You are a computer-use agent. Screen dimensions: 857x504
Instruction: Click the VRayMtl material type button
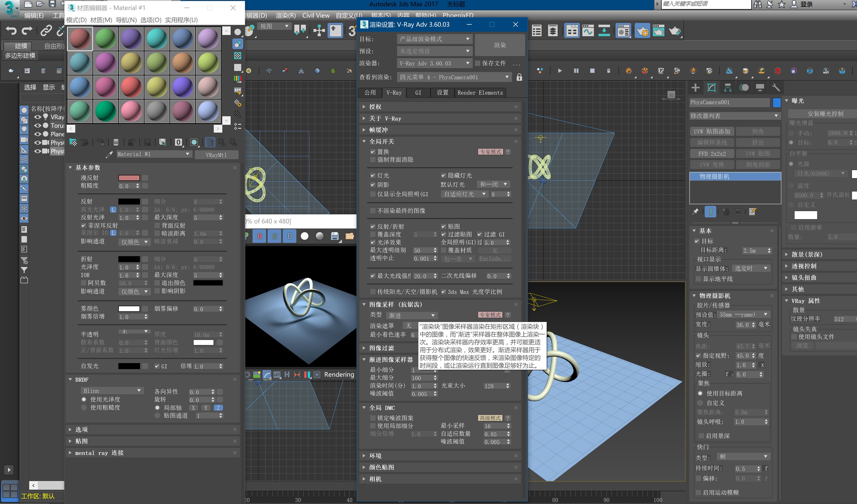(216, 155)
